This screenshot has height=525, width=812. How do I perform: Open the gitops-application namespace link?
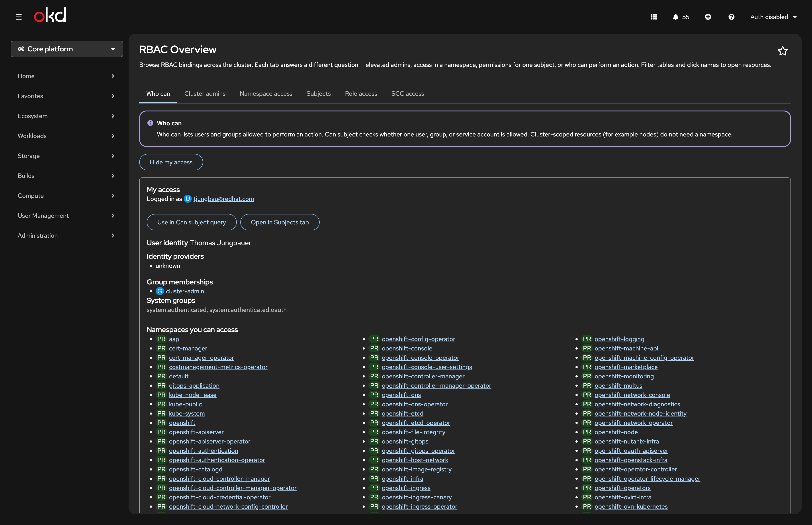point(194,386)
